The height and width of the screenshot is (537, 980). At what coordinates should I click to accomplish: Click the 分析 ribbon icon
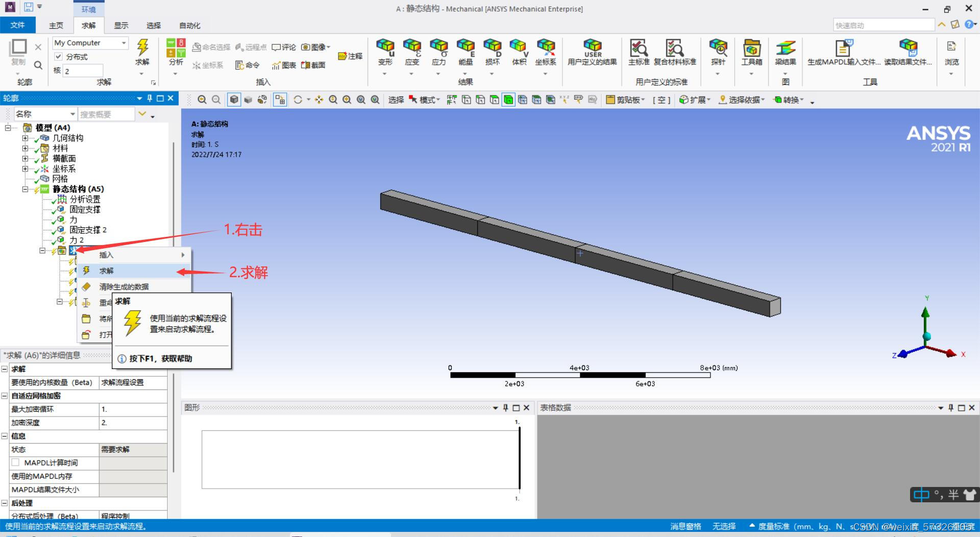click(x=176, y=52)
